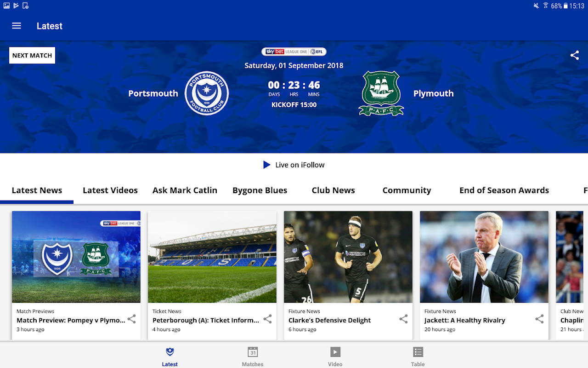Play Live on iFollow
The image size is (588, 368).
pyautogui.click(x=294, y=165)
